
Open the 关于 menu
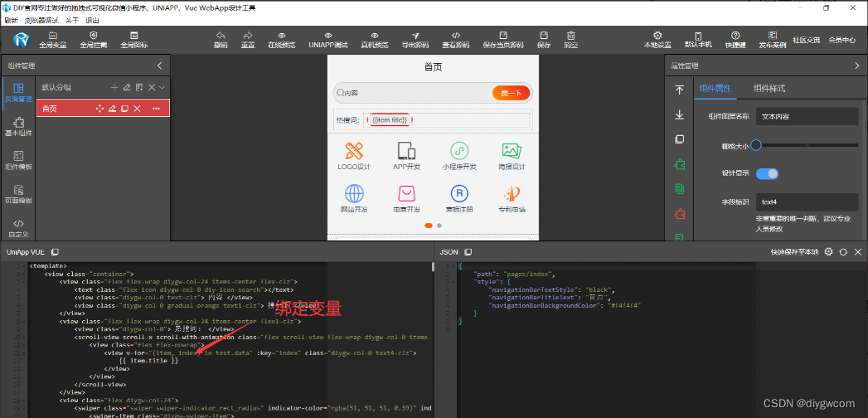tap(72, 21)
